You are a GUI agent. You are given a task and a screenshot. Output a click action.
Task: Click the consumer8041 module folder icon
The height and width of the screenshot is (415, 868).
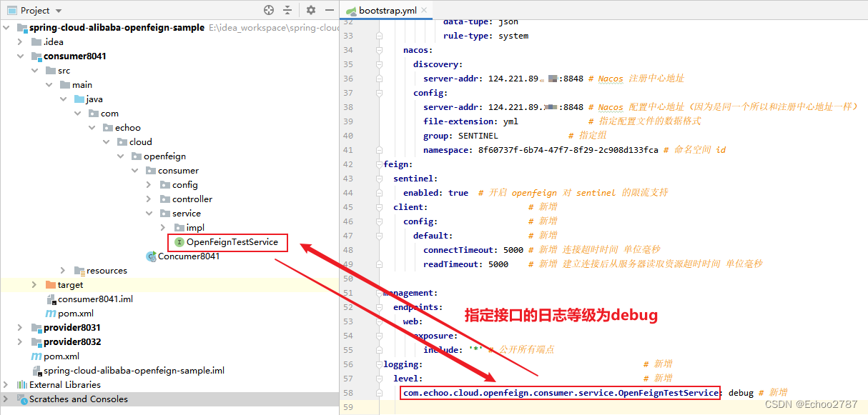(x=36, y=56)
